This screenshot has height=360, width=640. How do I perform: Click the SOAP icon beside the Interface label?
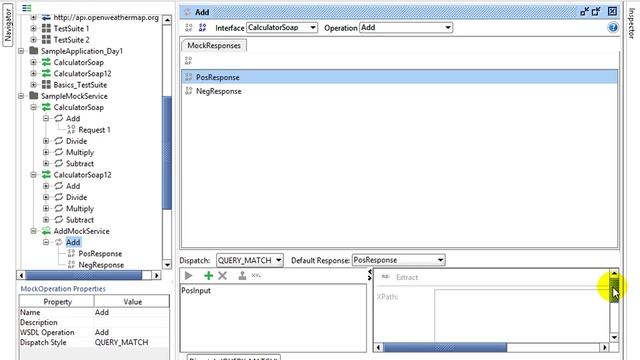point(202,28)
